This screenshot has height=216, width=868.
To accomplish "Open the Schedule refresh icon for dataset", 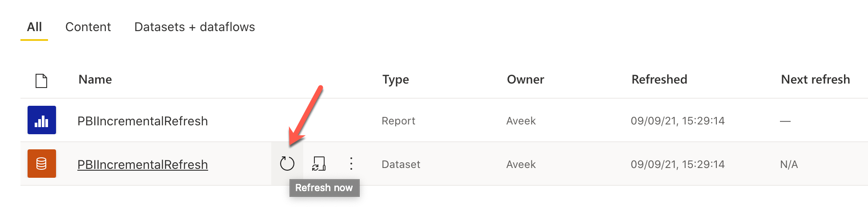I will coord(319,164).
